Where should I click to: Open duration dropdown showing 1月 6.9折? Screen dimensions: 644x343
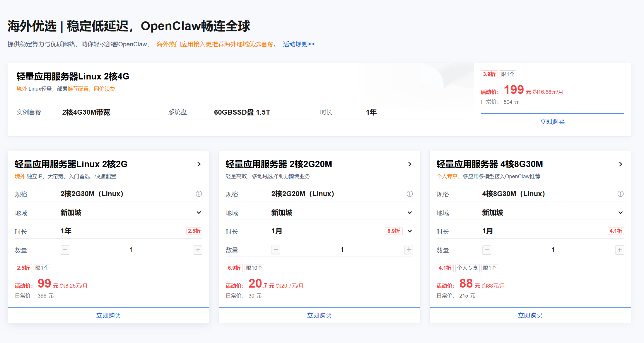click(x=410, y=231)
